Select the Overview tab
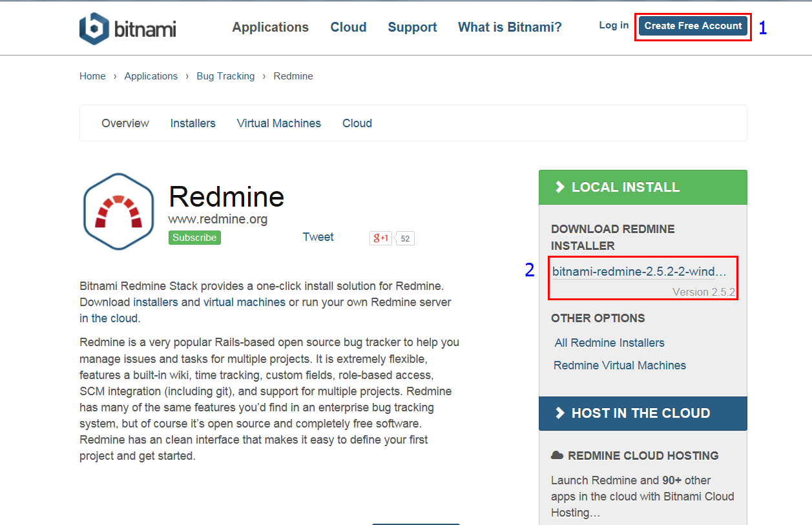This screenshot has height=525, width=812. pos(125,123)
